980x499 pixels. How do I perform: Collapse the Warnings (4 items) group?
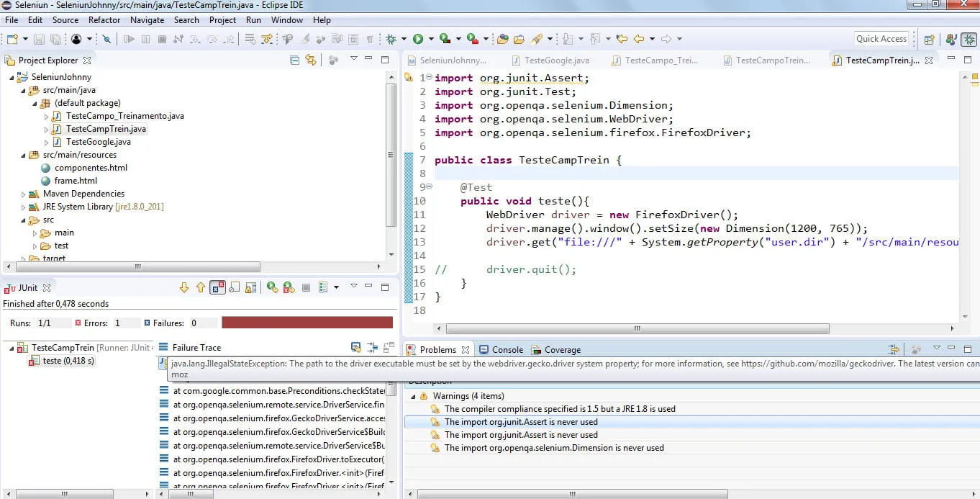pos(413,396)
